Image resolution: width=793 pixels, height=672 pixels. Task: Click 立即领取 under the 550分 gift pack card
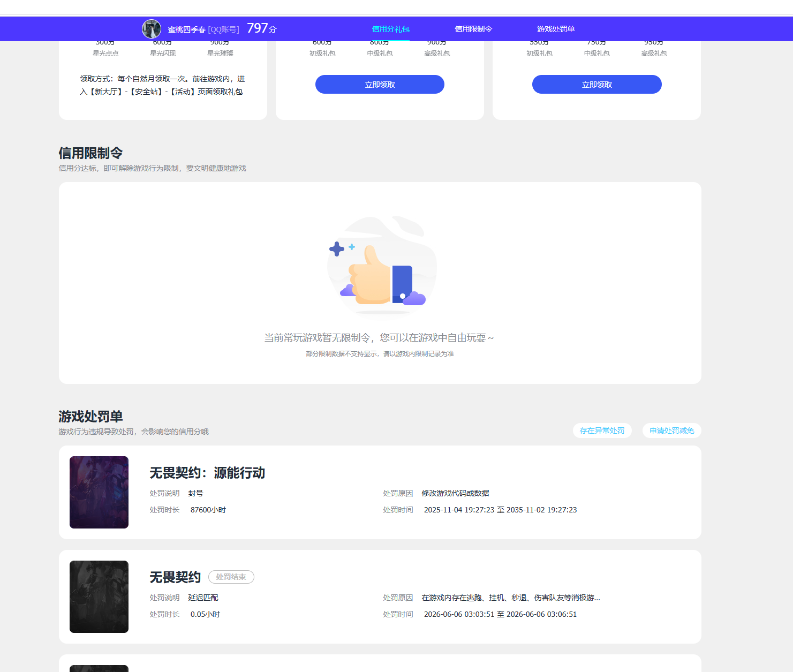pyautogui.click(x=597, y=85)
